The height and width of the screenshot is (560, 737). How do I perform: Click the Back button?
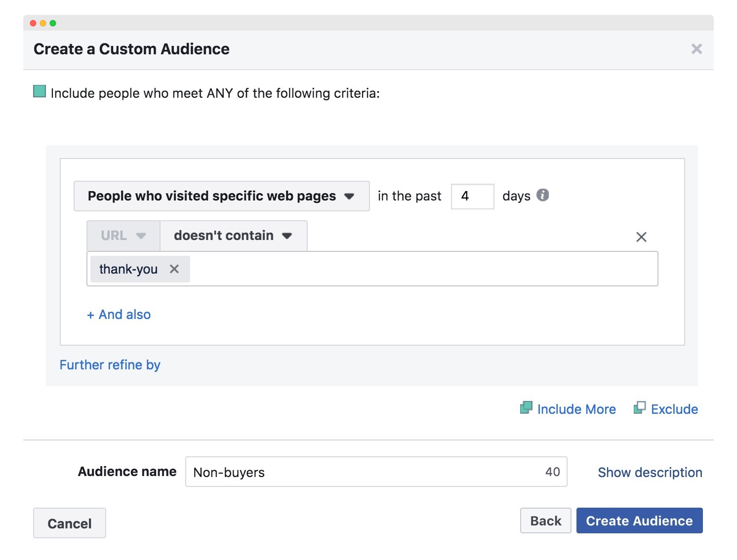545,520
